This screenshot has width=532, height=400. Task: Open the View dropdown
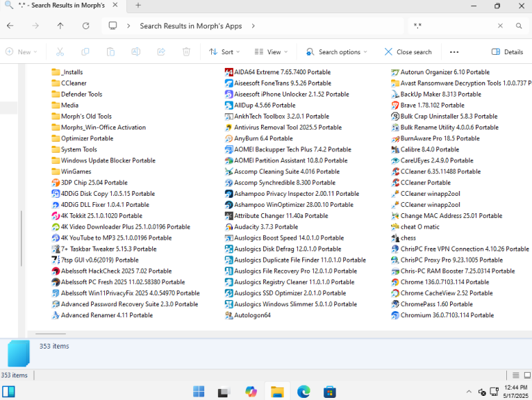click(x=271, y=52)
